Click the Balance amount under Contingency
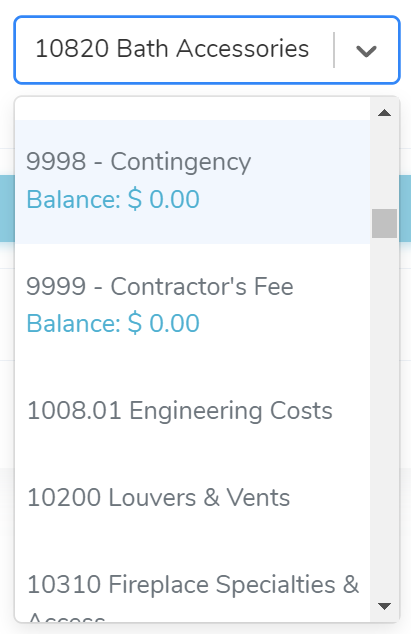 coord(113,199)
